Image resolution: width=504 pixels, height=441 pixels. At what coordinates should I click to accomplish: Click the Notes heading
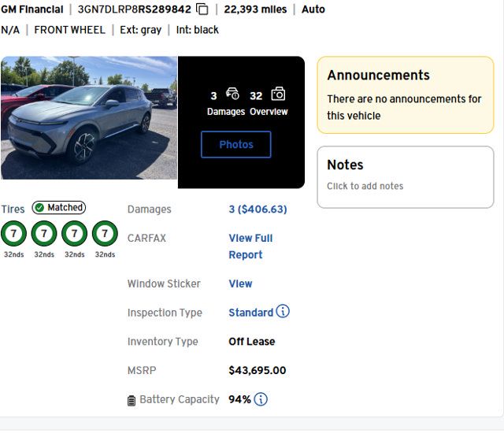pos(345,165)
